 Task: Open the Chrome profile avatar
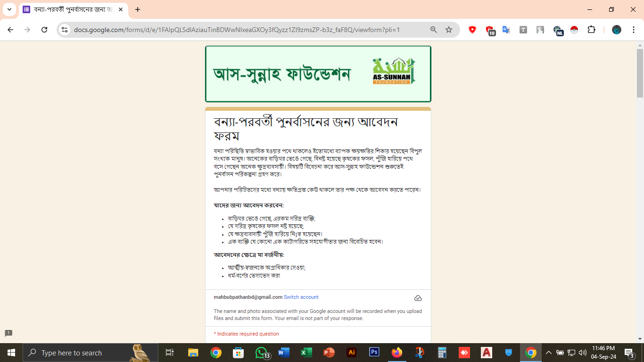click(x=617, y=30)
